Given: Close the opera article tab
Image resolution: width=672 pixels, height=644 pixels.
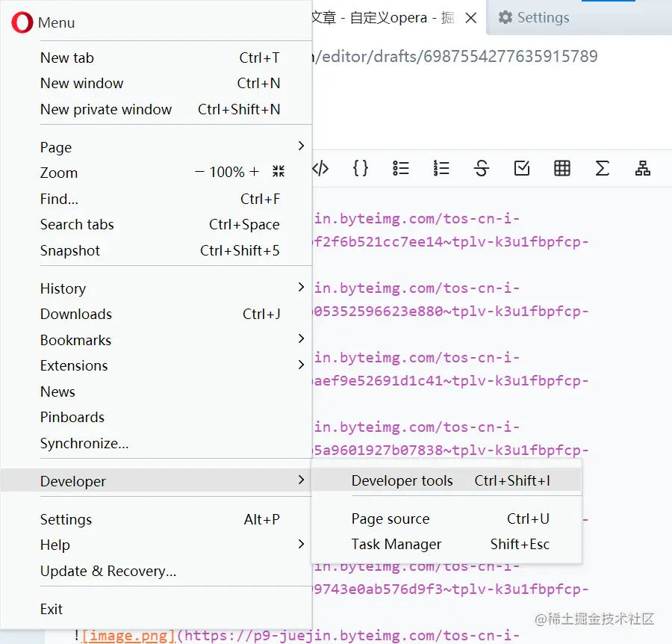Looking at the screenshot, I should pyautogui.click(x=471, y=18).
